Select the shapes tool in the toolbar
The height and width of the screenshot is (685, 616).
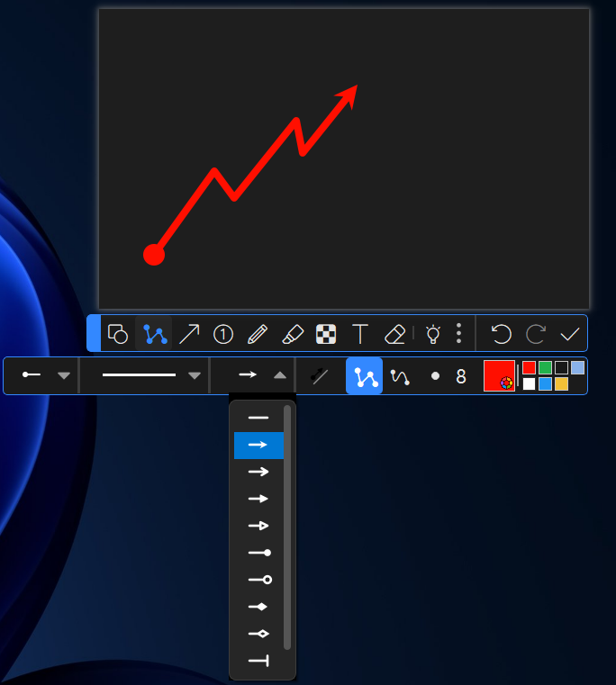118,334
